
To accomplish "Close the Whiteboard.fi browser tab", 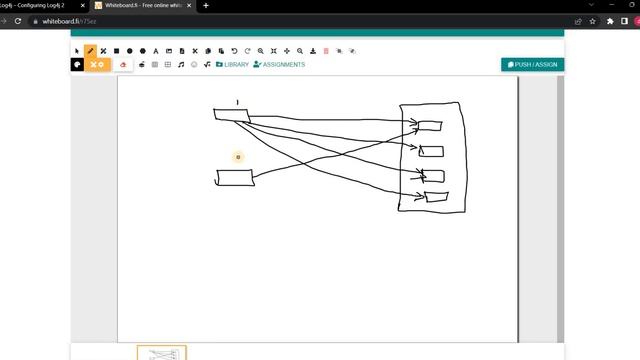I will click(189, 6).
